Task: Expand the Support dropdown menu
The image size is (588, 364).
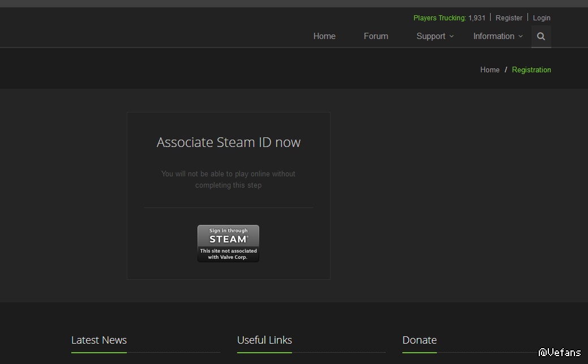Action: point(435,36)
